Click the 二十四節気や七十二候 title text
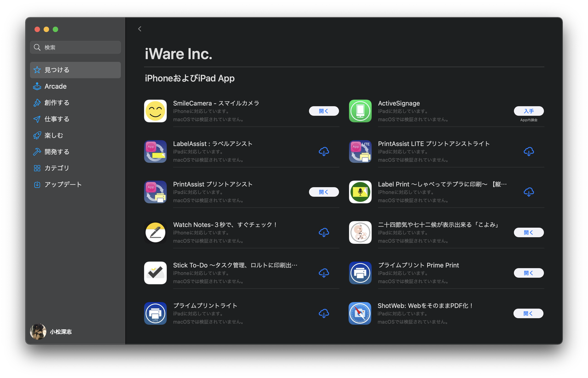Viewport: 588px width, 378px height. coord(438,224)
